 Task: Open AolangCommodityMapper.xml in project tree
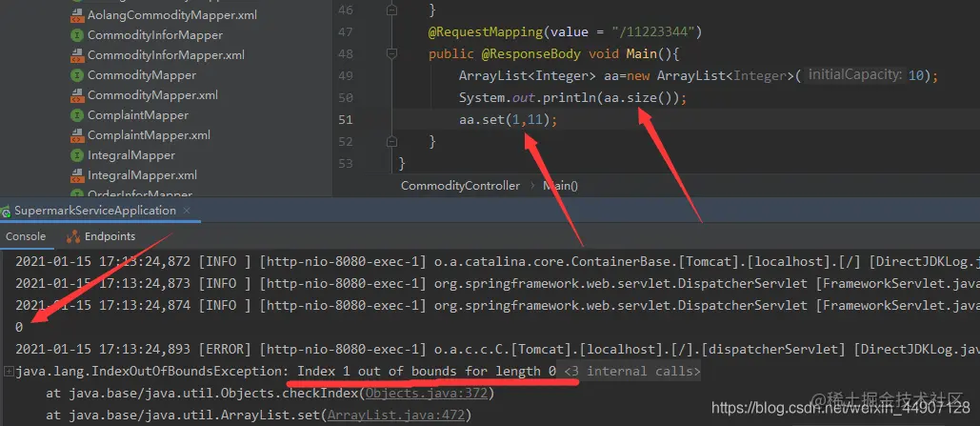point(171,15)
